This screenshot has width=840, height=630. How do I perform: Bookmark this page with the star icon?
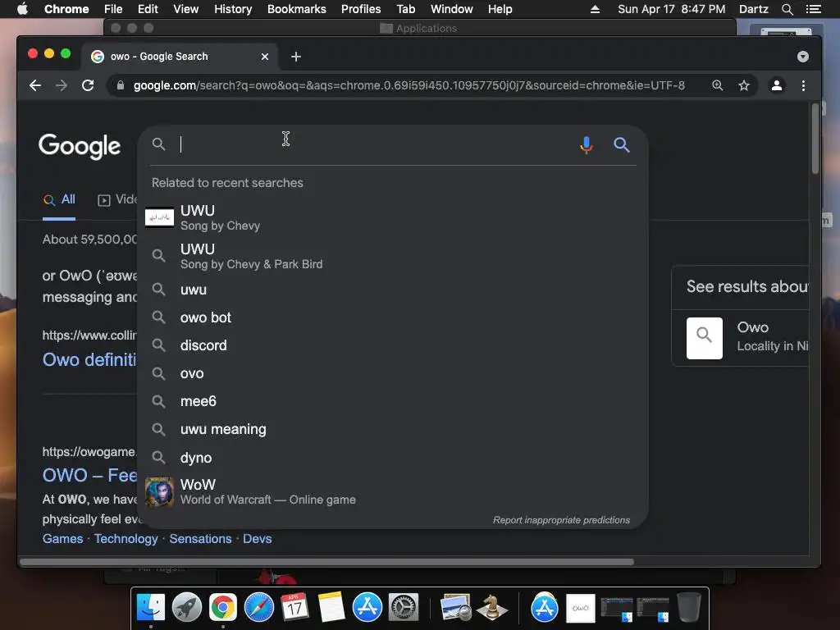[x=743, y=85]
